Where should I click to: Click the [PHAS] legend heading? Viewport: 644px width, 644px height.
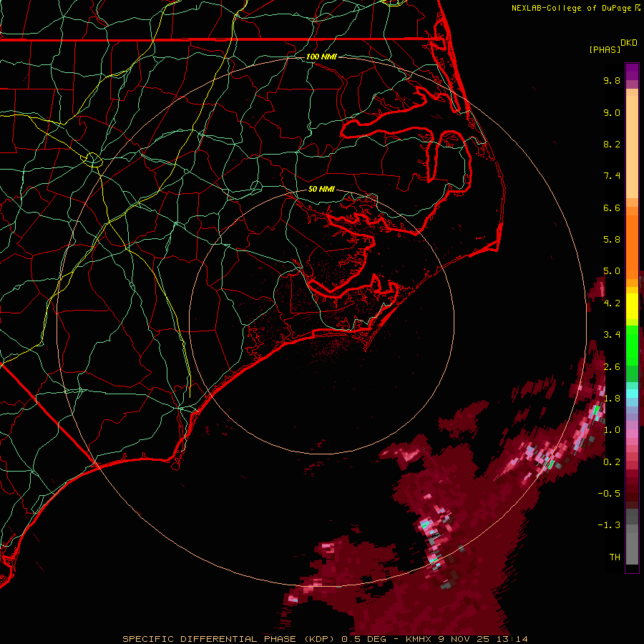(x=605, y=50)
